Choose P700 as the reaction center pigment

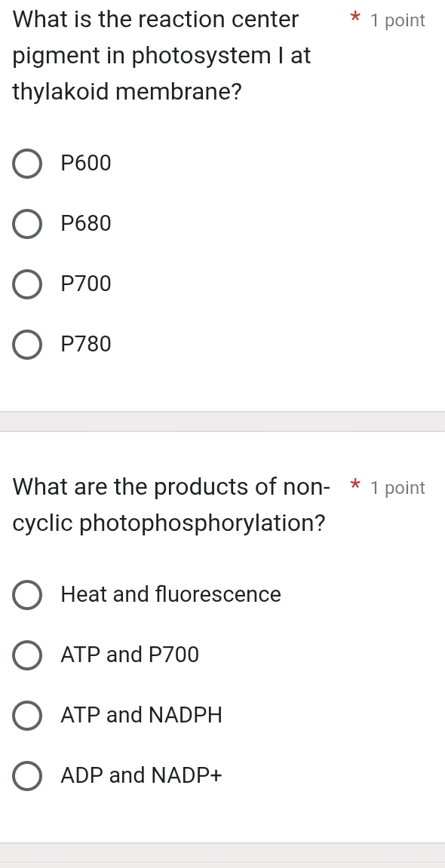[x=26, y=284]
